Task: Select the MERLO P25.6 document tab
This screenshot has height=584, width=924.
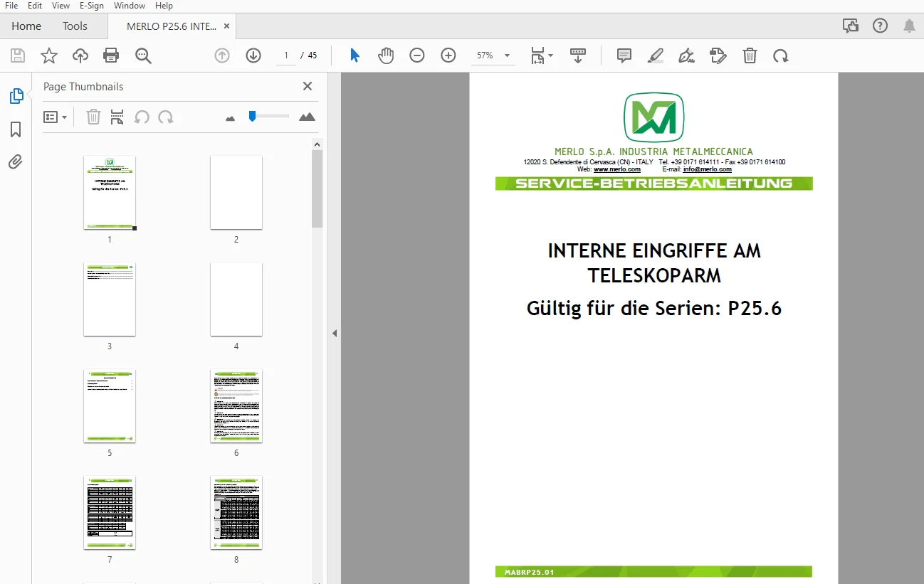Action: [x=172, y=26]
